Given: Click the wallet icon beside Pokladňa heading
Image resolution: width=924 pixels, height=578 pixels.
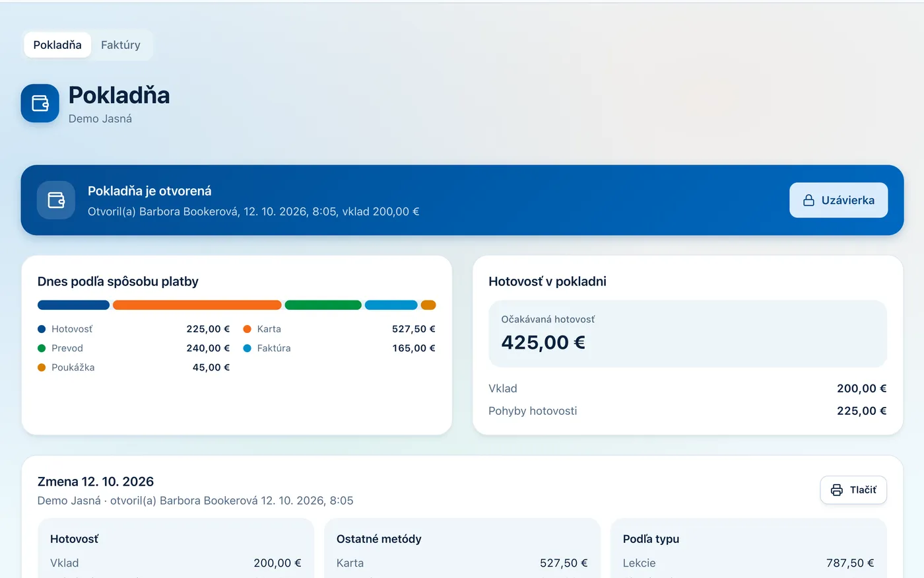Looking at the screenshot, I should [x=40, y=103].
